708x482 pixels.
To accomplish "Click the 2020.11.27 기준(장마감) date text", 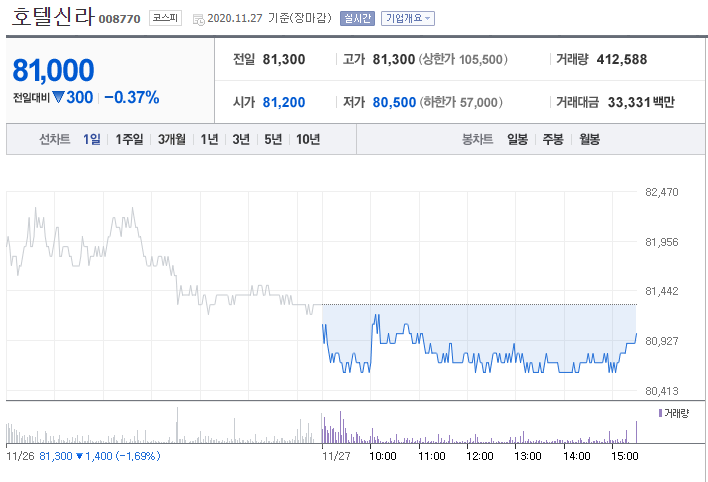I will pyautogui.click(x=269, y=18).
